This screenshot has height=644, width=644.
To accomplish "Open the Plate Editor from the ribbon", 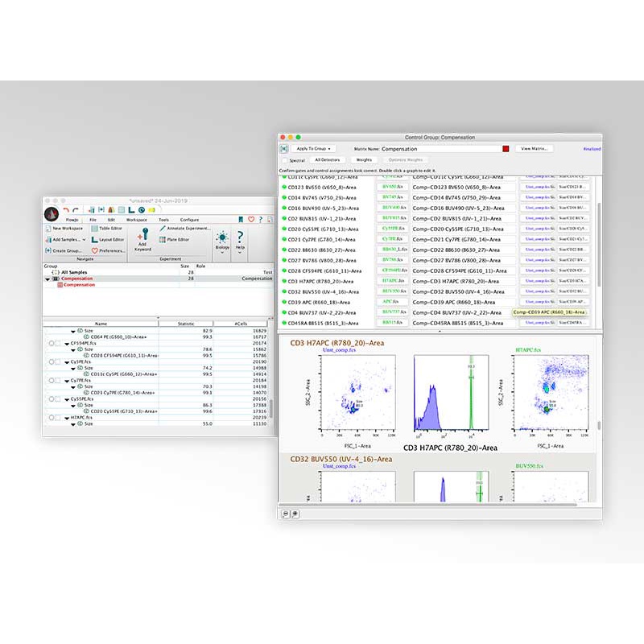I will [x=174, y=239].
